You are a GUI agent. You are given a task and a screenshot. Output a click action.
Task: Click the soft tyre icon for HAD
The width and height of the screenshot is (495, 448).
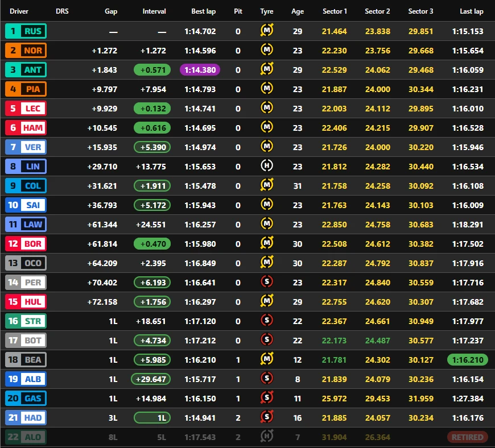click(x=267, y=417)
